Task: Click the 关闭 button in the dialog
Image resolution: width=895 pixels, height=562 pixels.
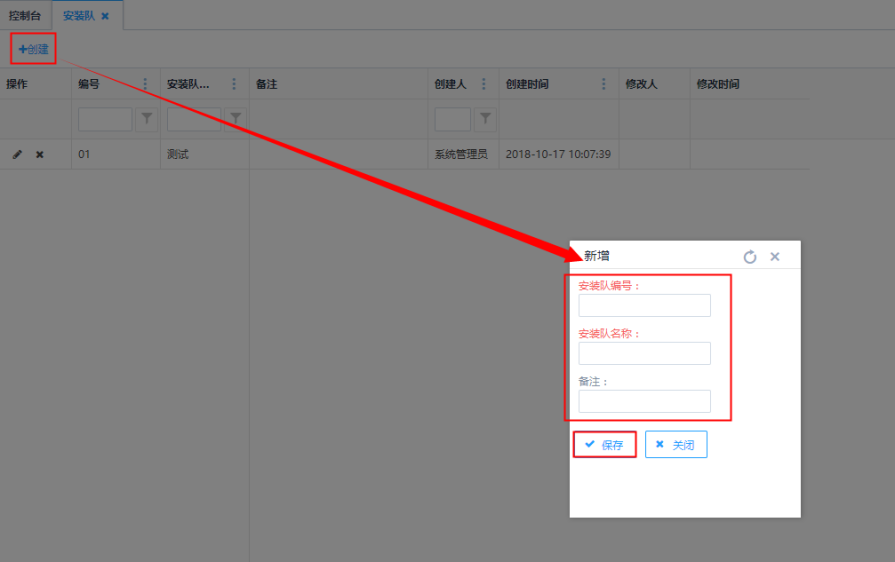Action: [676, 445]
